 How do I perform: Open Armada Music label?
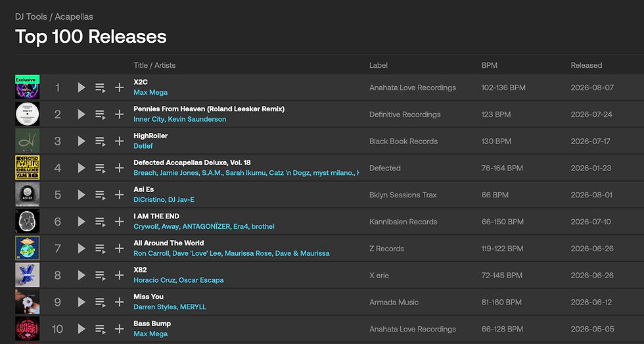(x=394, y=302)
